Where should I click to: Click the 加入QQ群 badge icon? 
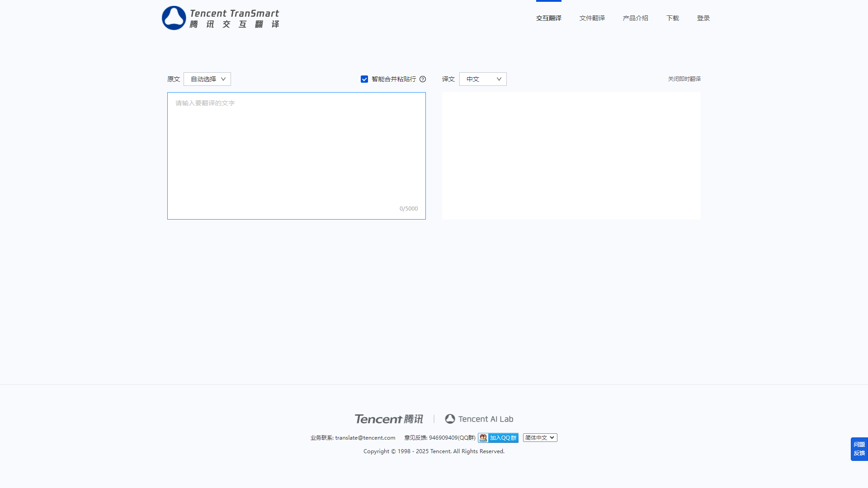[498, 438]
